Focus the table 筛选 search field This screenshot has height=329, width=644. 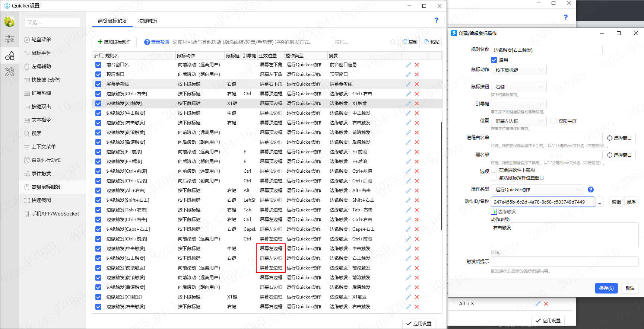click(x=365, y=42)
